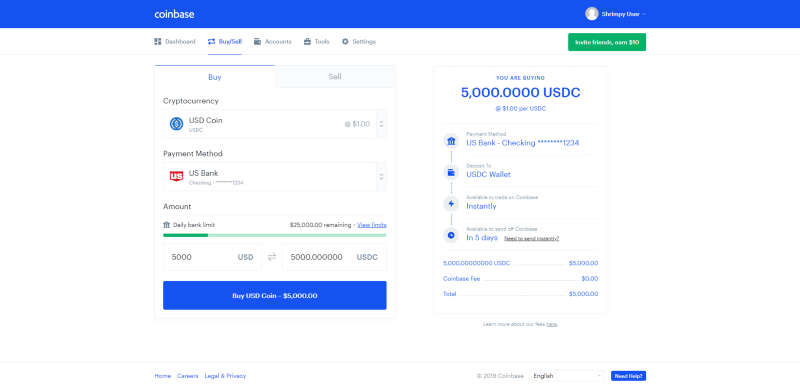Click the Shrimpy User avatar picture
Viewport: 800px width, 388px height.
(x=591, y=14)
